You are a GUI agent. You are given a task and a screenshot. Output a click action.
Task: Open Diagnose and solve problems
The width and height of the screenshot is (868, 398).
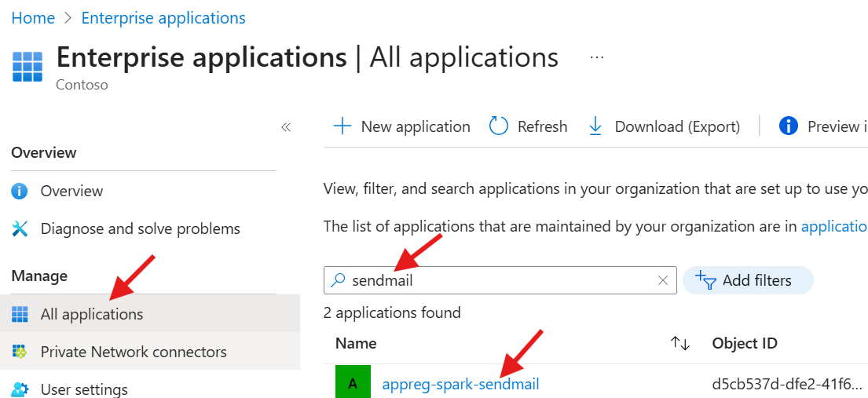(x=140, y=229)
